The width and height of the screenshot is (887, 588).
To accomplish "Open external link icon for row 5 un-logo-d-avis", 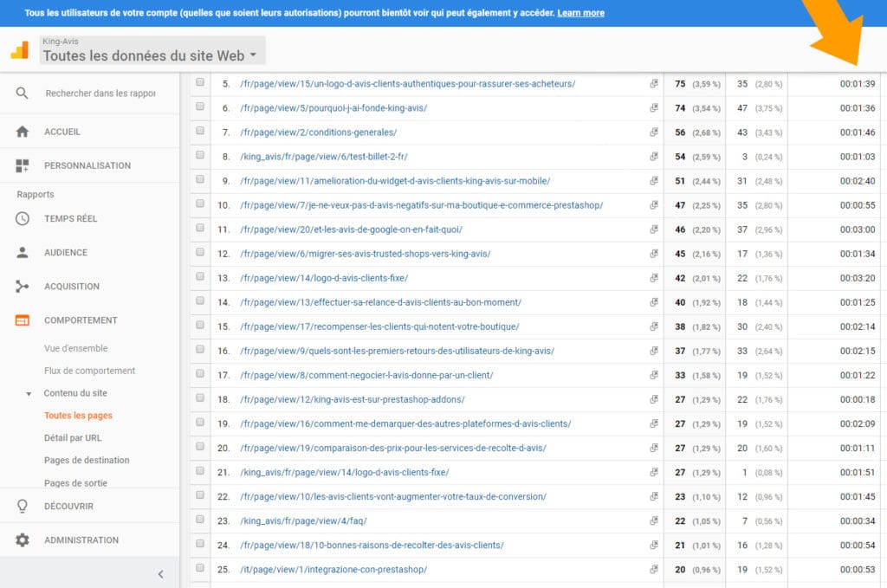I will click(x=654, y=83).
